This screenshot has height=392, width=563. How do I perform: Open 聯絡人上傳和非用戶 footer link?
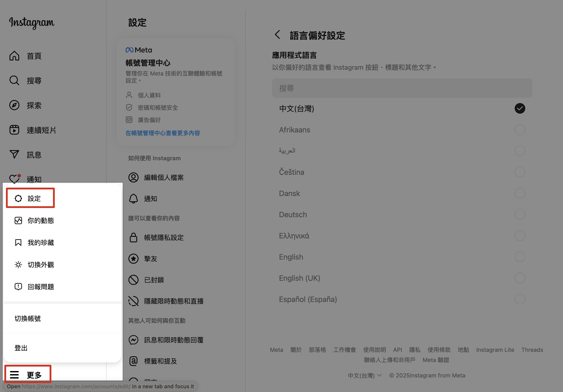click(389, 360)
